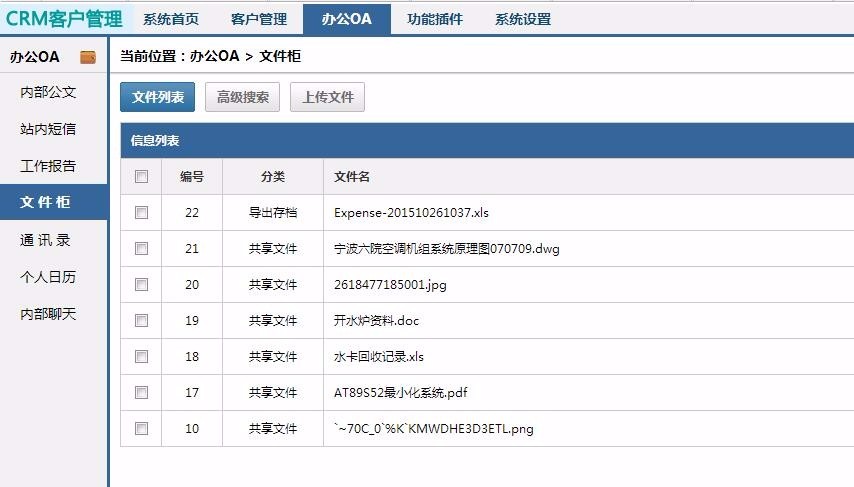Go to 内部公文 in the sidebar

coord(48,92)
